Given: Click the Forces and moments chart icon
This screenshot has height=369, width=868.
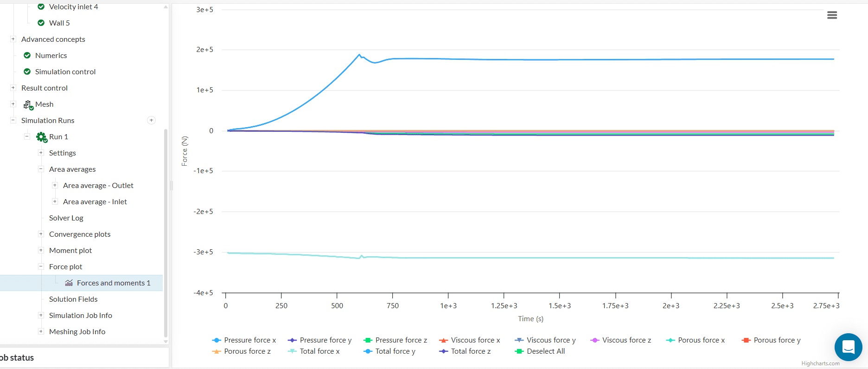Looking at the screenshot, I should [69, 283].
